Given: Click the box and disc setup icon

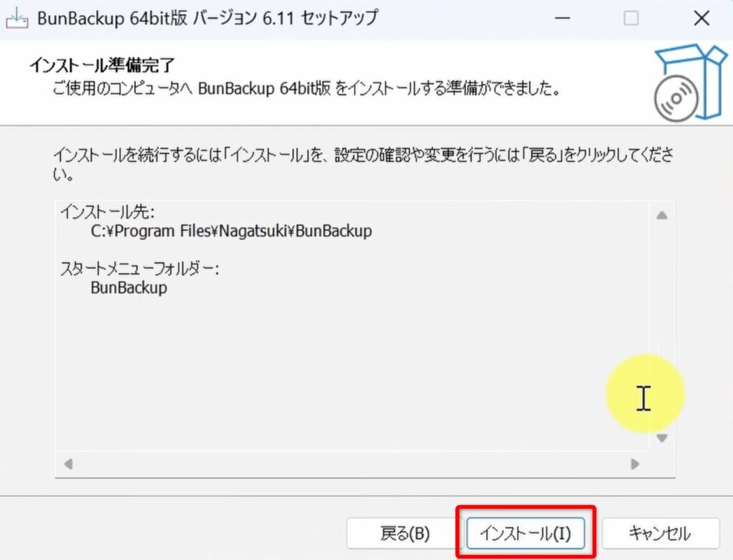Looking at the screenshot, I should [680, 82].
